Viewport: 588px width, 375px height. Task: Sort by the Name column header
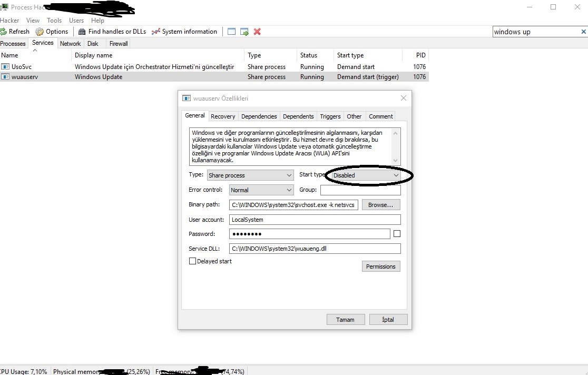click(x=35, y=55)
